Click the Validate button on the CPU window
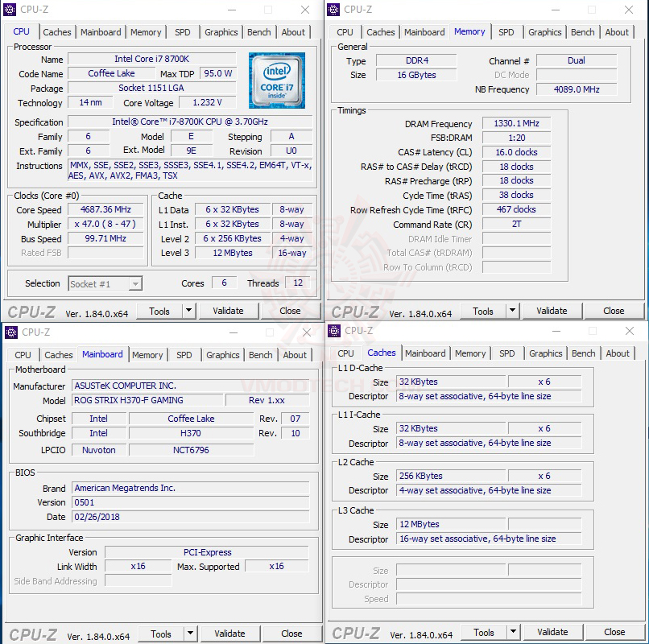The image size is (649, 644). click(x=229, y=311)
